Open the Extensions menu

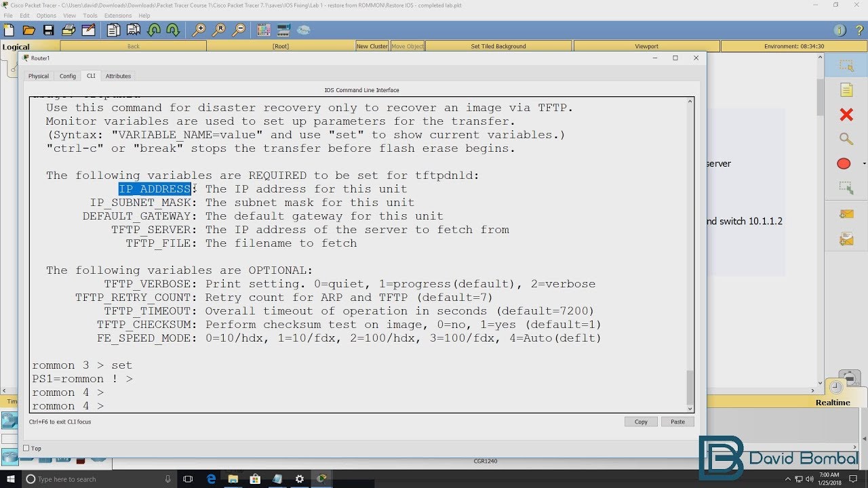coord(118,16)
